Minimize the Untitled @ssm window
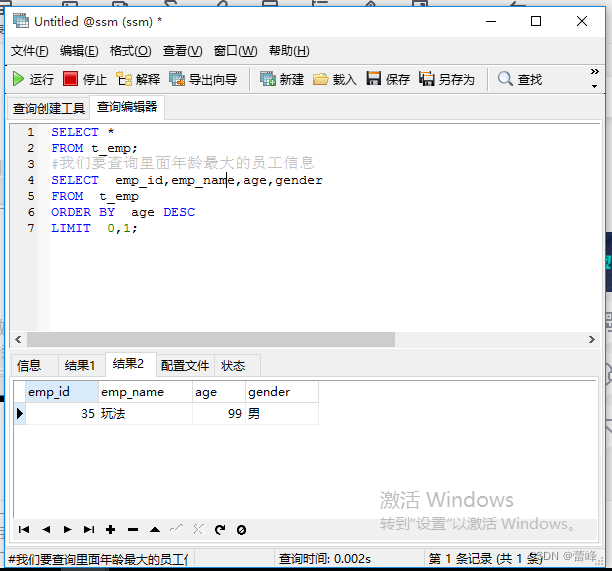Viewport: 612px width, 571px height. point(491,21)
